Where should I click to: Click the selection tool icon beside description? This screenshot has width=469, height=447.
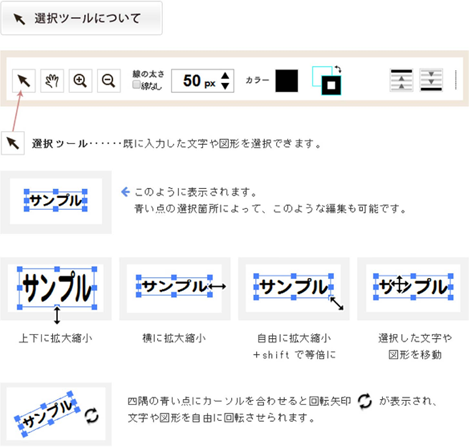(x=13, y=143)
